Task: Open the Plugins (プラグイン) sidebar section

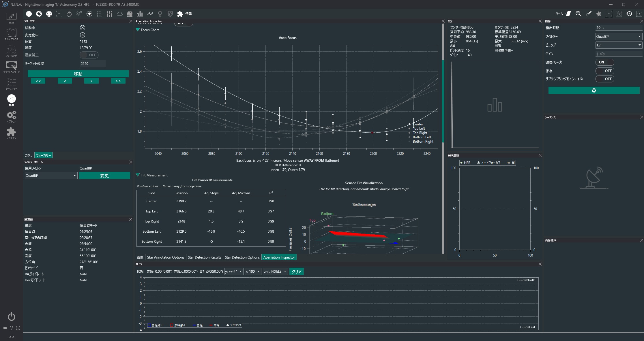Action: pos(11,133)
